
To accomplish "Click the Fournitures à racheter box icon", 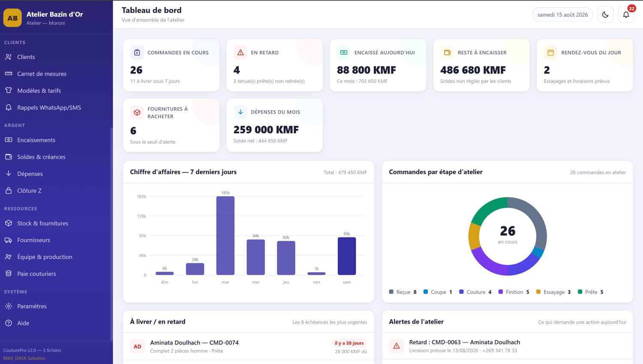I will tap(137, 112).
